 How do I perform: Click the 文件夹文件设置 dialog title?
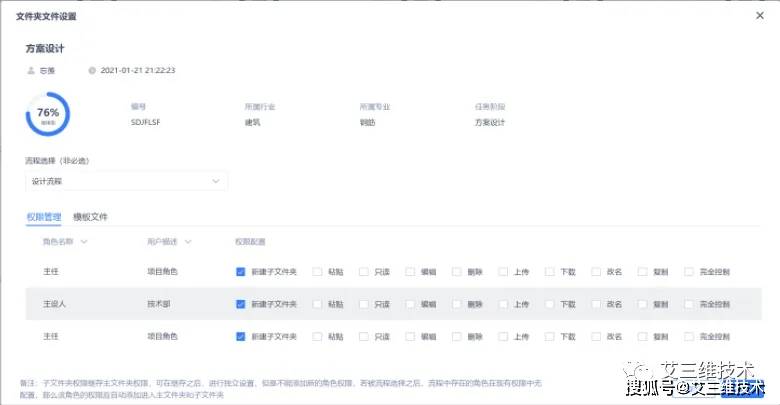(x=46, y=16)
